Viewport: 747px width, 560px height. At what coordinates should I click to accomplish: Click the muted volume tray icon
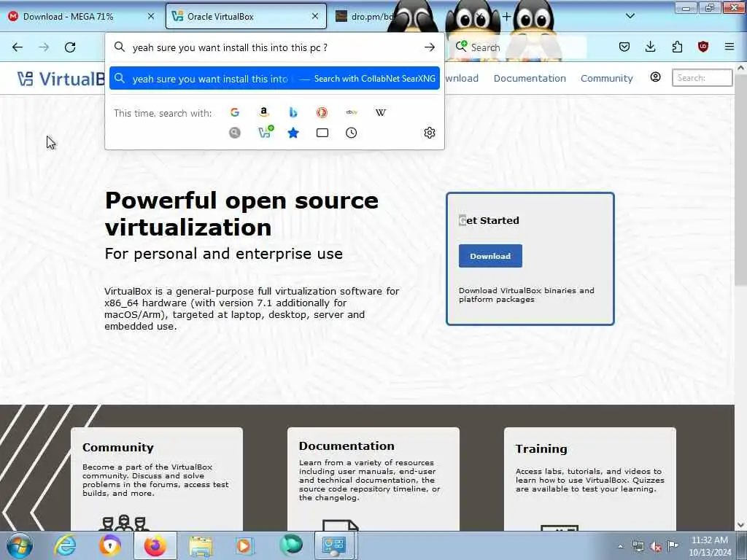pyautogui.click(x=656, y=546)
